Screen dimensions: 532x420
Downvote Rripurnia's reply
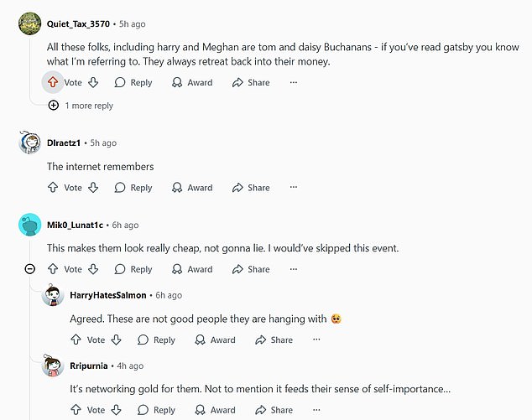[x=117, y=410]
